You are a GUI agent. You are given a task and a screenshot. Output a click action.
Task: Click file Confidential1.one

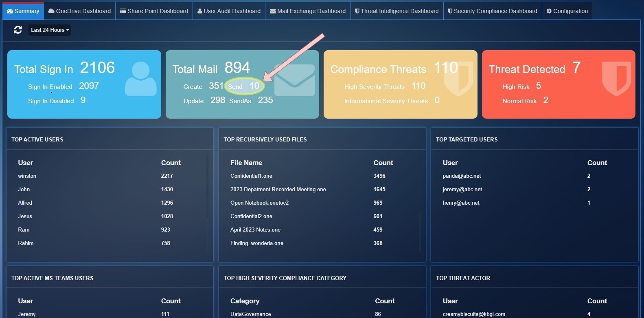(x=251, y=176)
